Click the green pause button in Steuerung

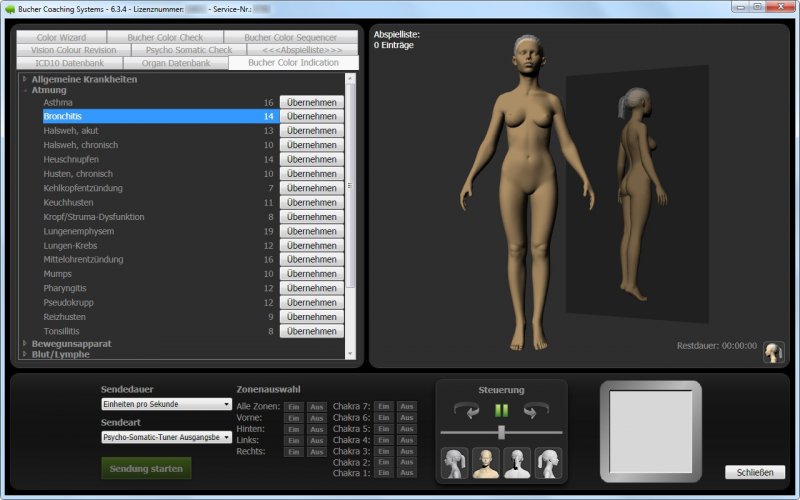(x=502, y=411)
